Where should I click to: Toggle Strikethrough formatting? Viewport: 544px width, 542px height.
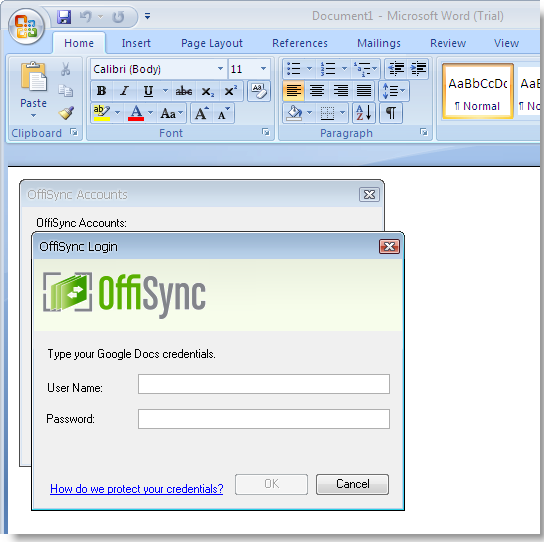(x=184, y=91)
